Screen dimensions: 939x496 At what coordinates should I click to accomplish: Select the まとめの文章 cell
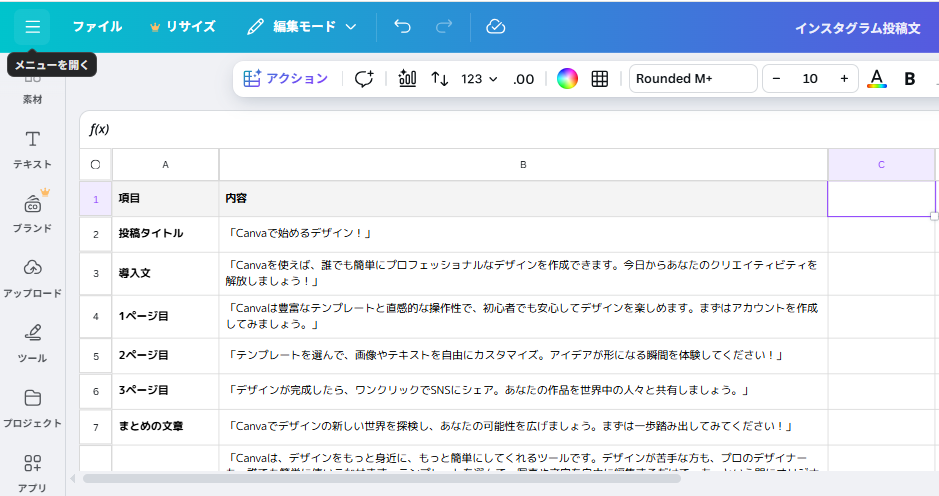(165, 427)
